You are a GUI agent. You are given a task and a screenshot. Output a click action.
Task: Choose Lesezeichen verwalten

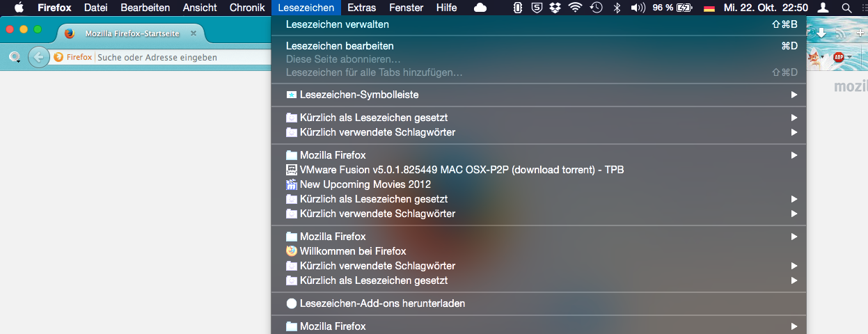point(539,24)
